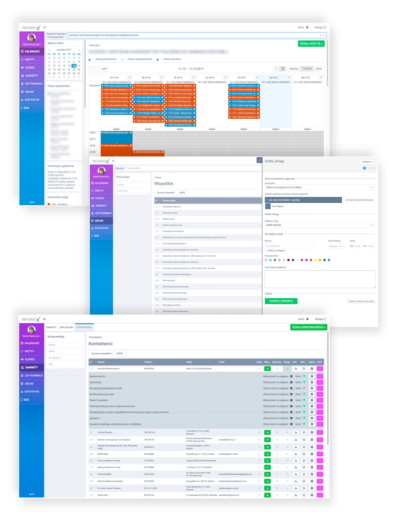Click the DODAJ WIZYTĘ + button
402x532 pixels.
click(x=311, y=44)
